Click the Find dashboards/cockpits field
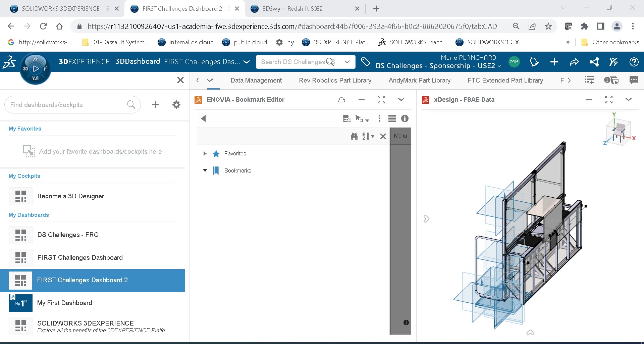This screenshot has height=344, width=644. coord(72,105)
